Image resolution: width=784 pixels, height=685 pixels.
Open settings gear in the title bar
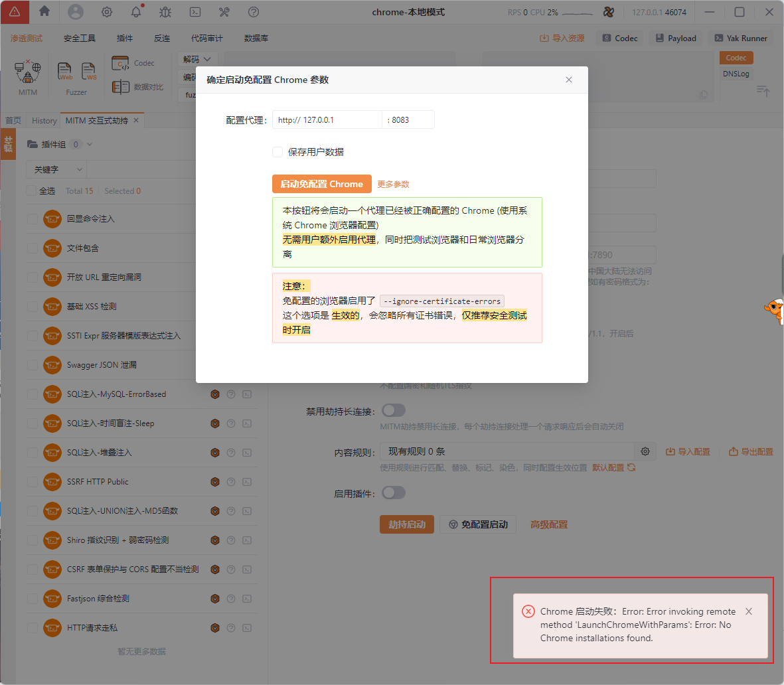coord(106,12)
